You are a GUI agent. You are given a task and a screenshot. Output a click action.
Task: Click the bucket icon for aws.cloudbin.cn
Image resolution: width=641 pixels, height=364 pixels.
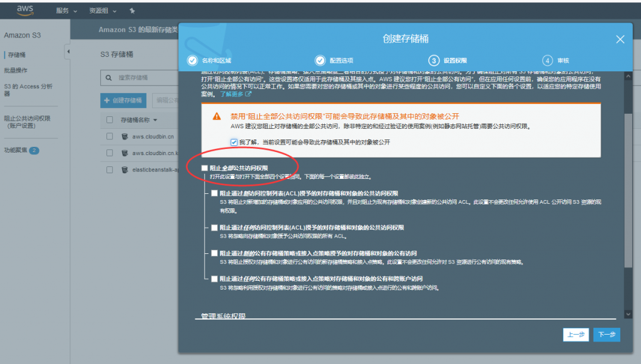click(x=125, y=136)
